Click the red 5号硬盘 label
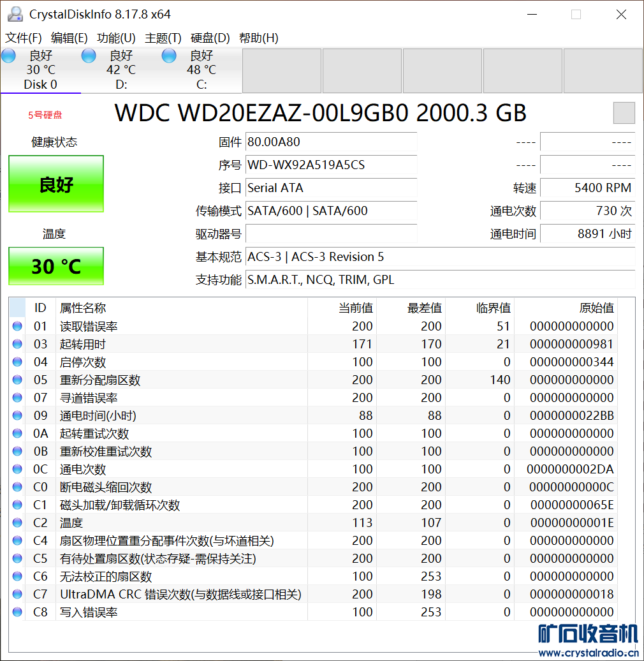This screenshot has height=661, width=644. coord(45,115)
